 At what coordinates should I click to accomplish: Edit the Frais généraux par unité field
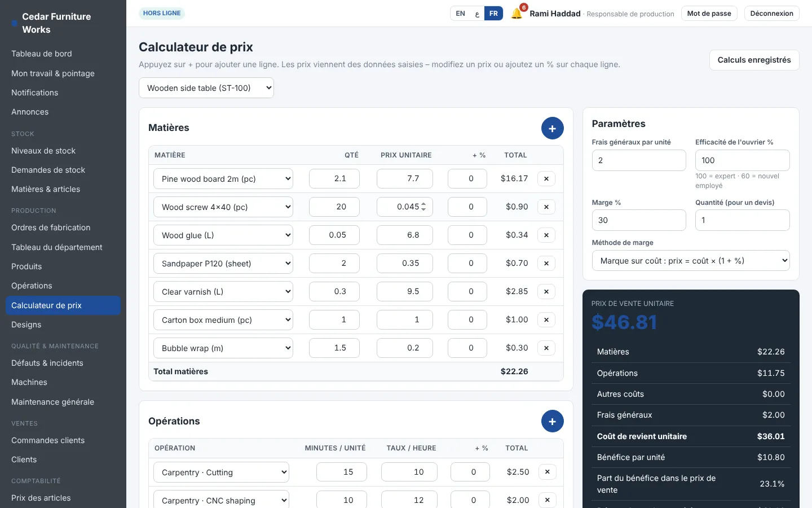[639, 160]
